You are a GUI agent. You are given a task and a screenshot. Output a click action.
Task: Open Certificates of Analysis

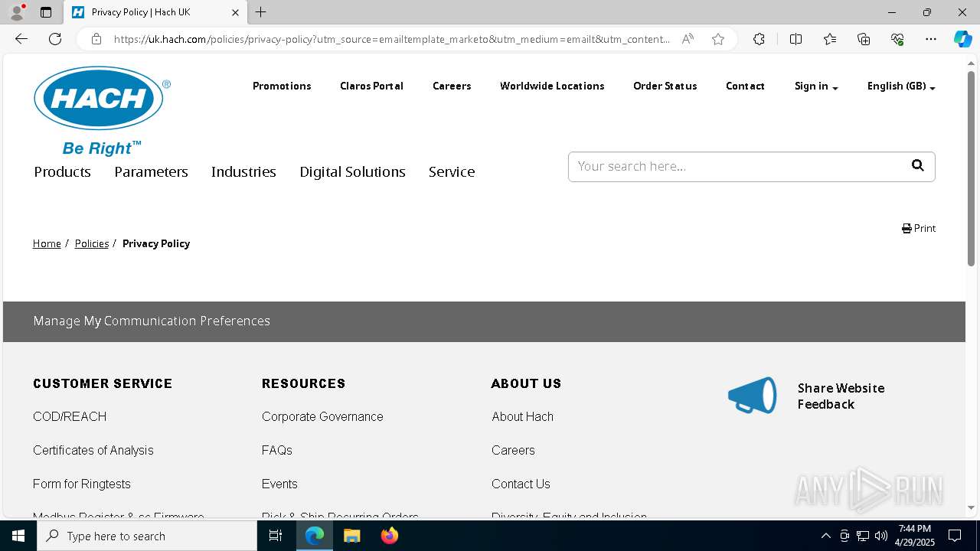click(x=93, y=450)
